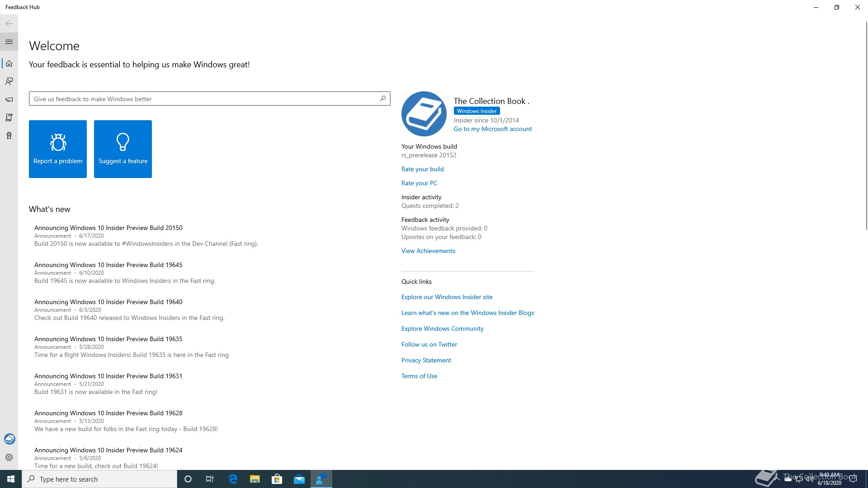868x488 pixels.
Task: Click Follow us on Twitter link
Action: tap(429, 344)
